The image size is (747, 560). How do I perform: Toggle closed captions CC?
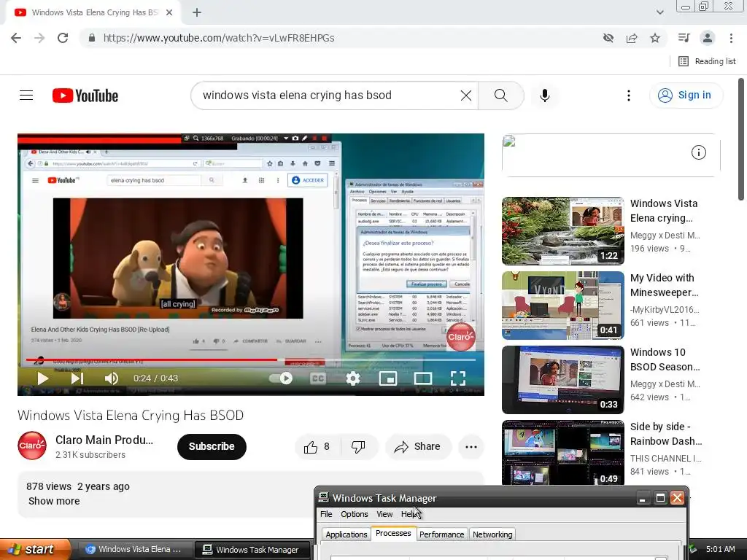click(318, 378)
